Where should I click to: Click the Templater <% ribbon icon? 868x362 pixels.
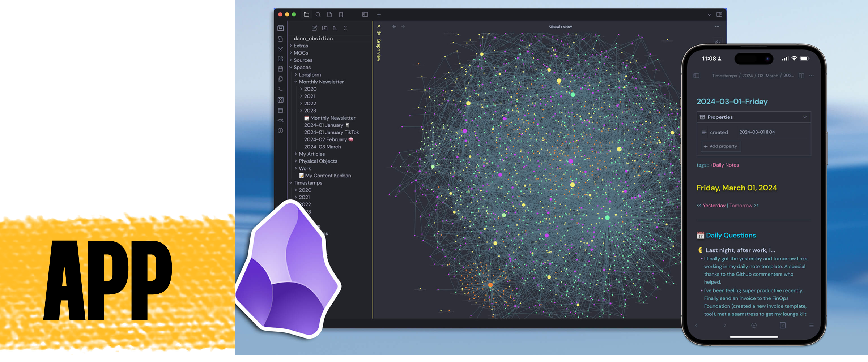(x=281, y=121)
